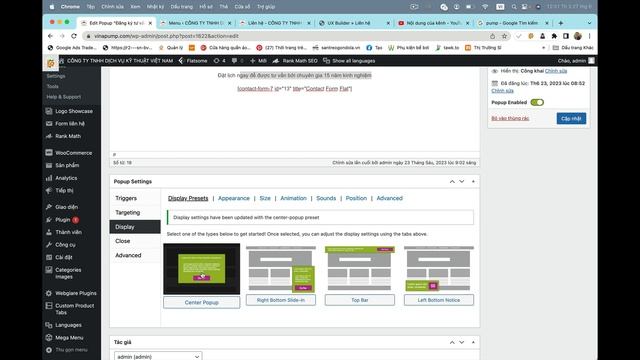Edit visibility Chỉnh sửa link
The width and height of the screenshot is (640, 360).
[556, 71]
